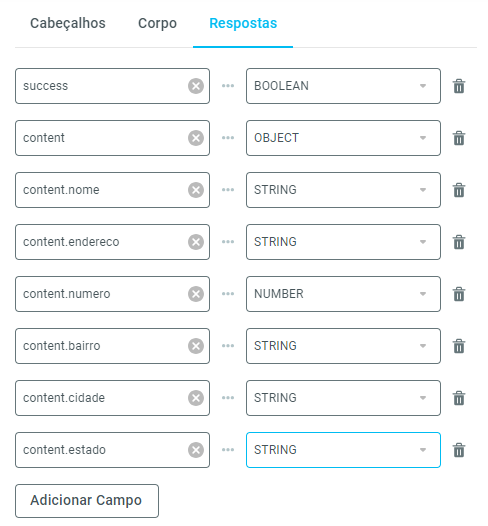Open the three-dots options for content row
Image resolution: width=488 pixels, height=526 pixels.
tap(228, 138)
